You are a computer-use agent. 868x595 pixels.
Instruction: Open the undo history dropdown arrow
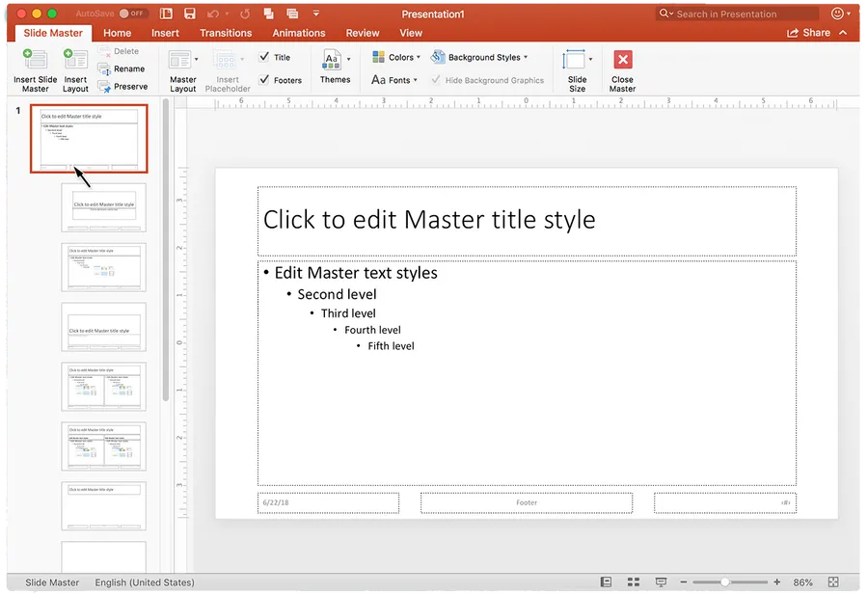227,14
